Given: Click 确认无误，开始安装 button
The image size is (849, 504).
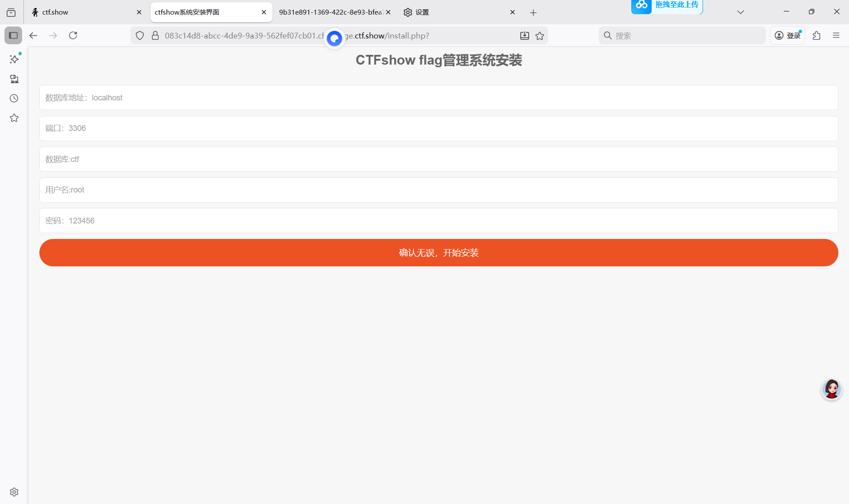Looking at the screenshot, I should (x=438, y=253).
